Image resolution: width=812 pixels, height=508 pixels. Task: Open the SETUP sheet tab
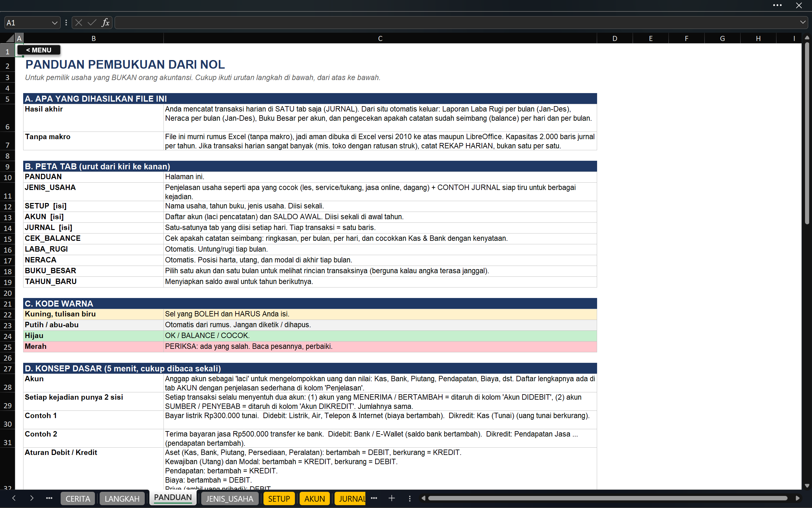point(279,499)
